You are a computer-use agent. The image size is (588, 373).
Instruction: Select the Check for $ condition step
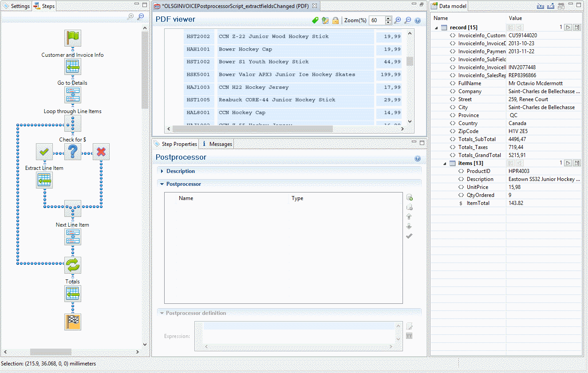tap(73, 152)
